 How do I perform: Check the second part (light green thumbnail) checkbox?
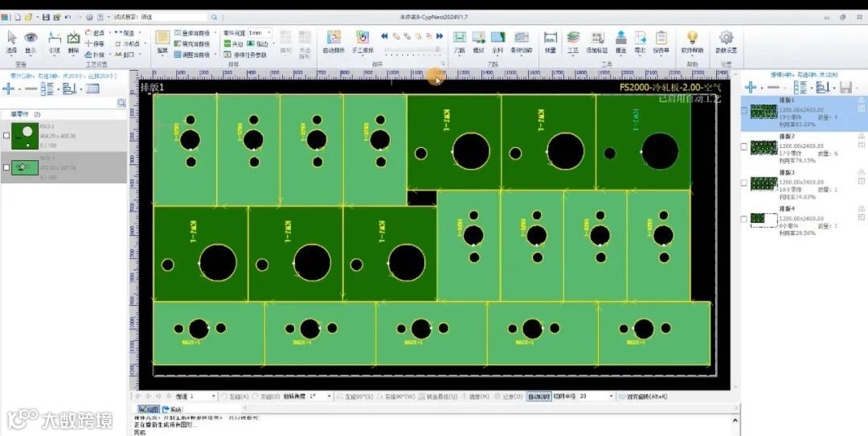[6, 167]
